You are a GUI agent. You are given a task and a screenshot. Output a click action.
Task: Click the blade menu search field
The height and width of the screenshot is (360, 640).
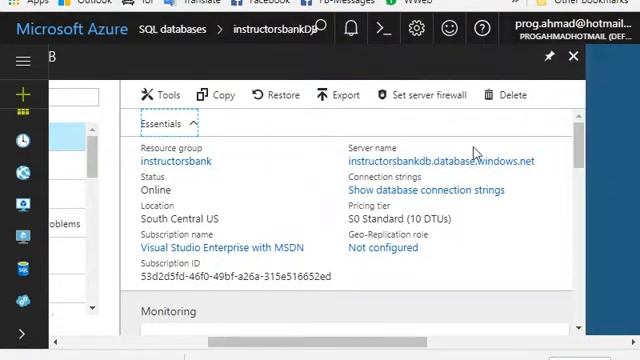point(73,97)
